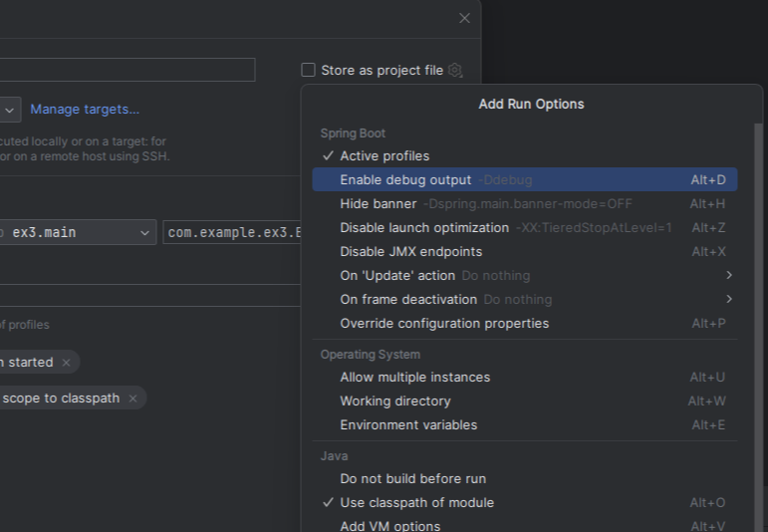Enable Allow multiple instances
The image size is (768, 532).
pyautogui.click(x=525, y=378)
